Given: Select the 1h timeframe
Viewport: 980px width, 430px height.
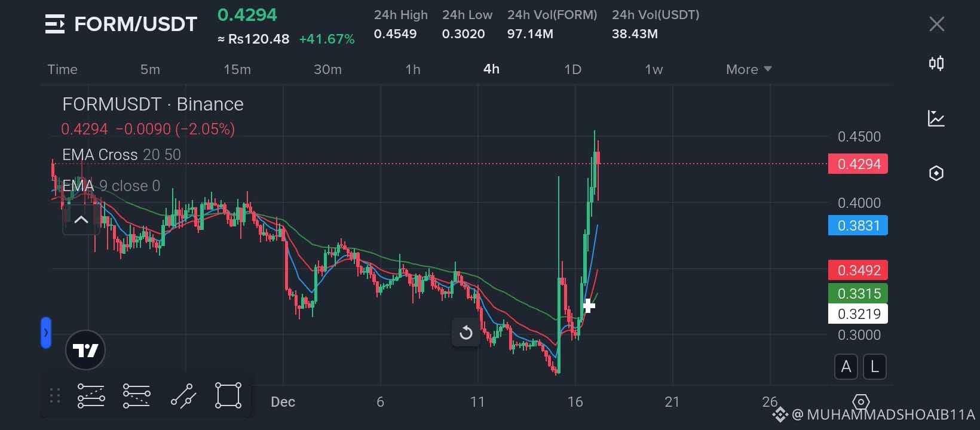Looking at the screenshot, I should [x=413, y=69].
